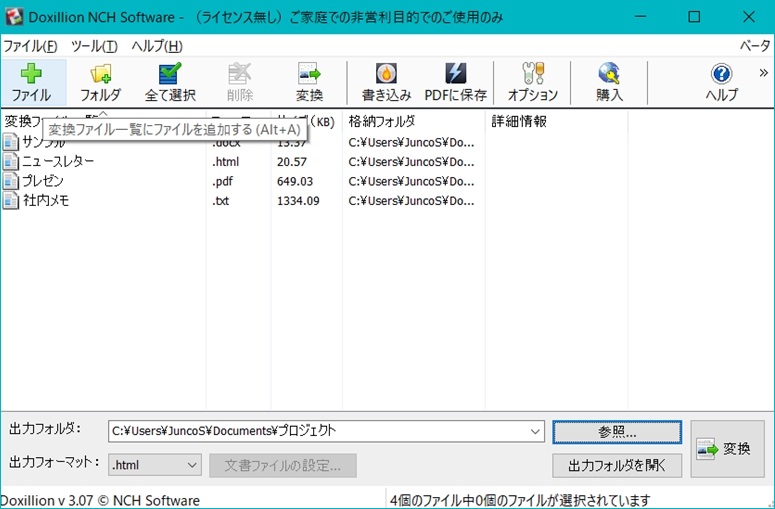Screen dimensions: 775x509
Task: Click the 20.57 size value
Action: pos(292,162)
